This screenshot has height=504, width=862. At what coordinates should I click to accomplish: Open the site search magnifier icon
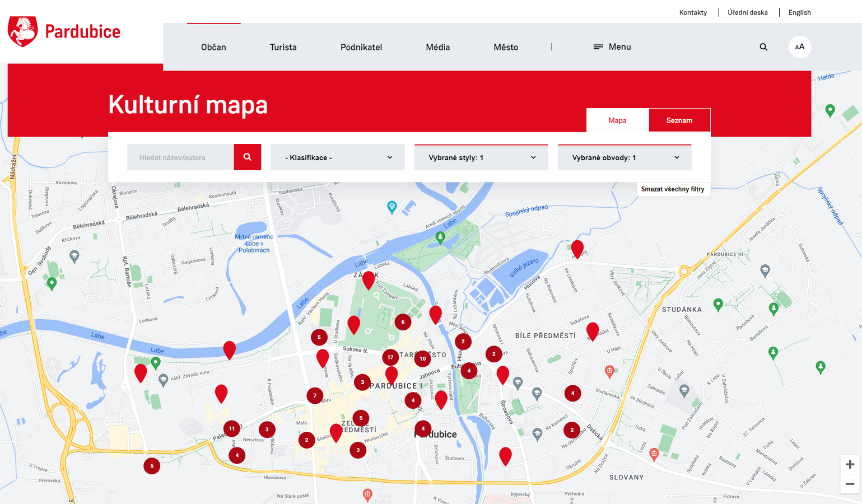coord(763,47)
